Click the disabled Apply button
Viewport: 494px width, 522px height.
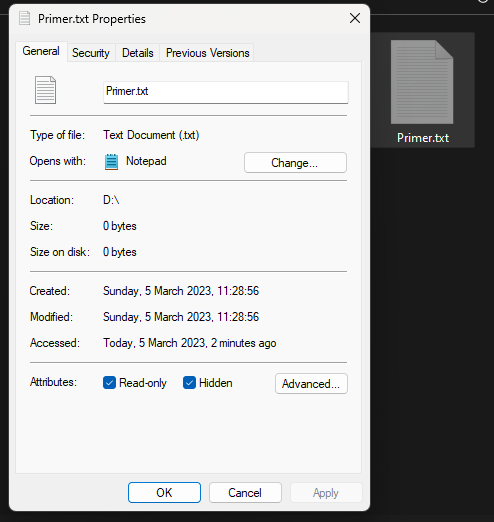click(326, 492)
